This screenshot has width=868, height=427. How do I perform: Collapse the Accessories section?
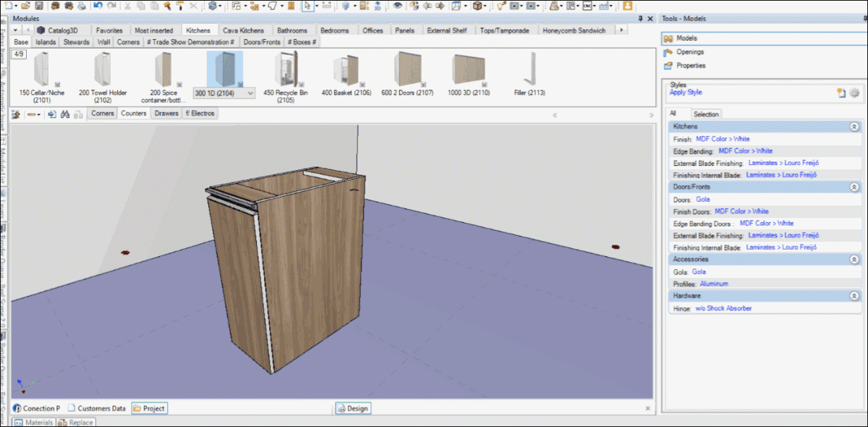tap(854, 259)
